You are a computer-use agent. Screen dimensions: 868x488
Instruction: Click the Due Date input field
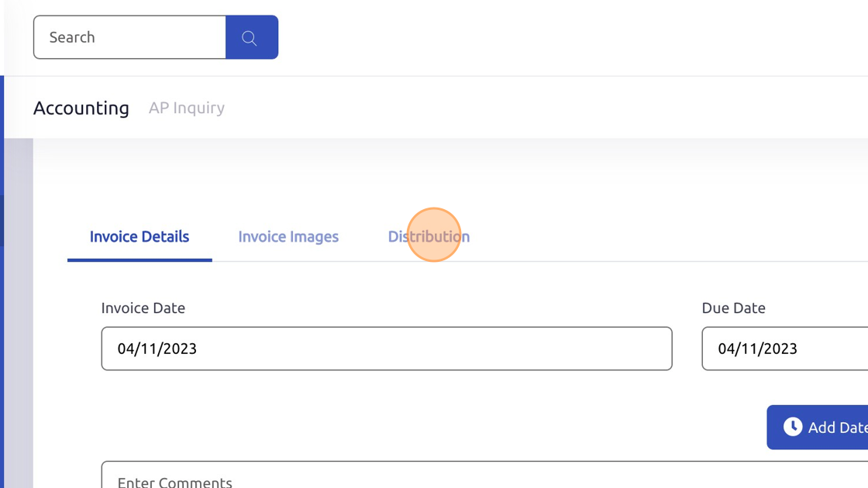(x=785, y=349)
